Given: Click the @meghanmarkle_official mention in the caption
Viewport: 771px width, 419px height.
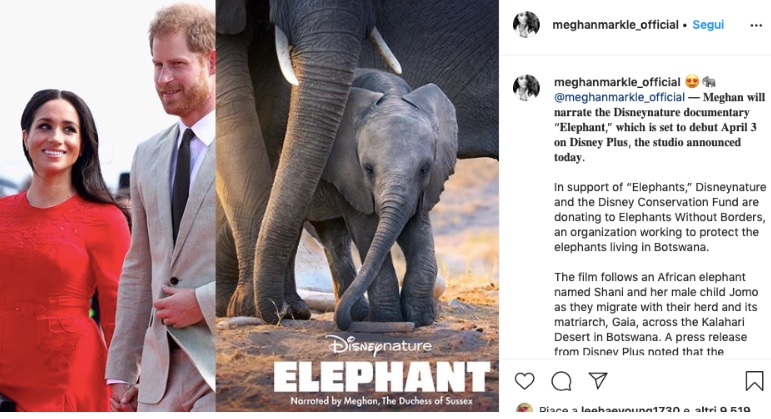Looking at the screenshot, I should (x=611, y=97).
